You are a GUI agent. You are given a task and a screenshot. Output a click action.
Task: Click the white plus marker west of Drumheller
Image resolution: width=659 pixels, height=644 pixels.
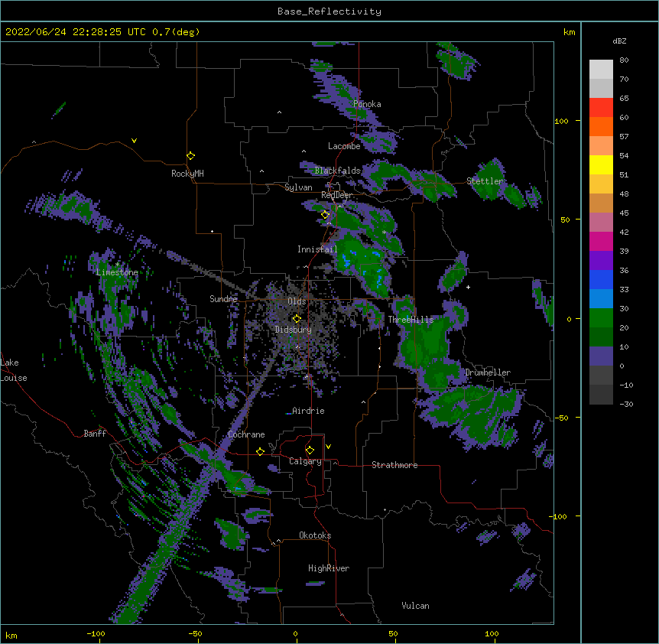pos(468,287)
